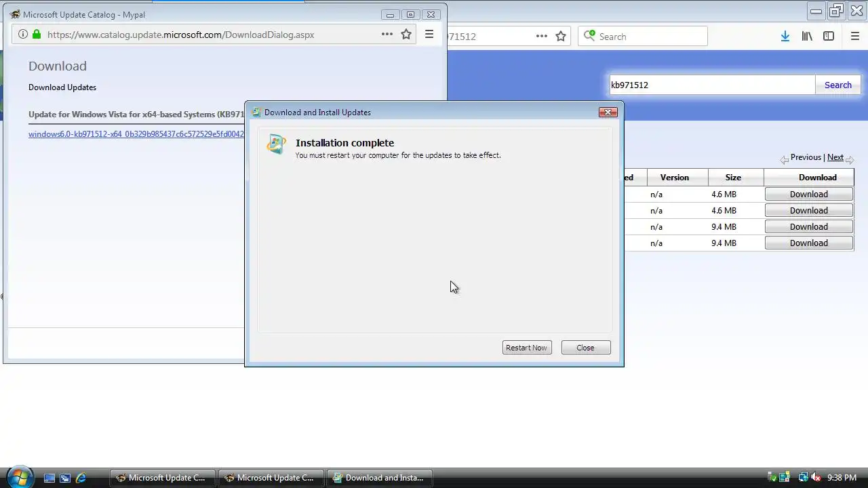The image size is (868, 488).
Task: Open the main browser hamburger menu
Action: (855, 36)
